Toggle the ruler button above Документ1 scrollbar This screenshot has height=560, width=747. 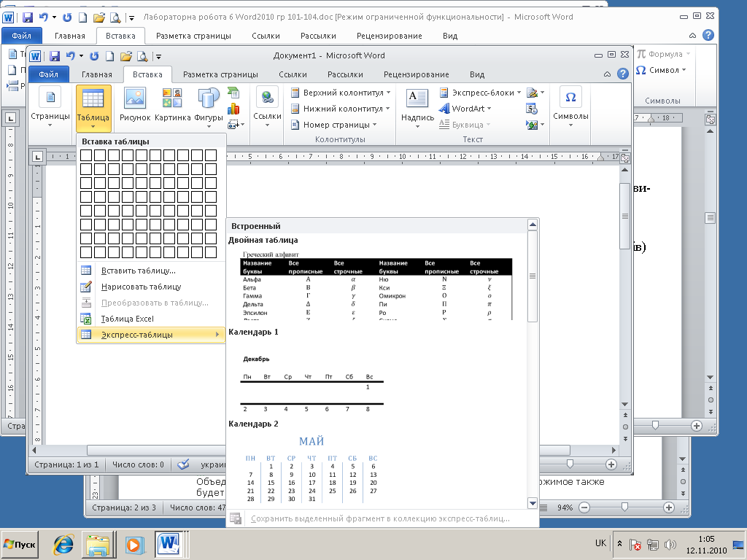click(625, 157)
